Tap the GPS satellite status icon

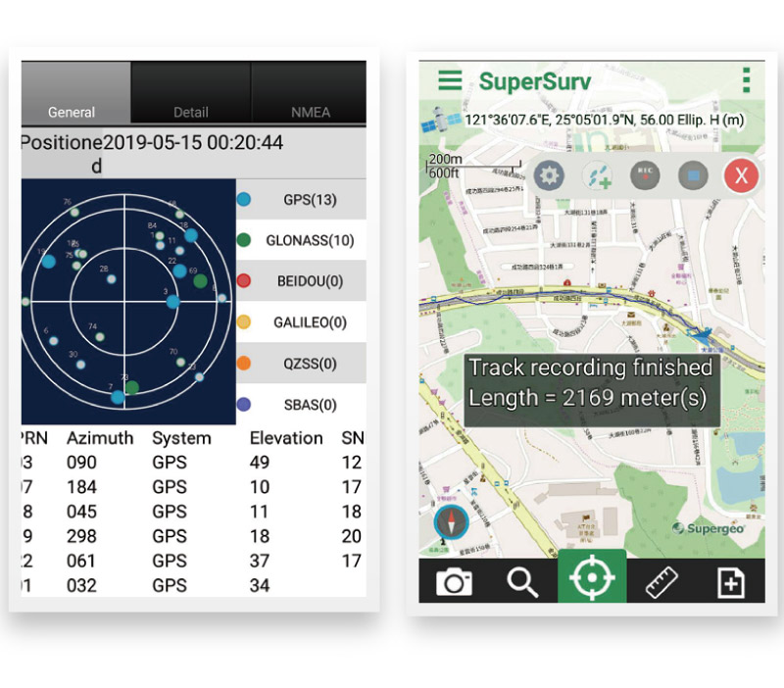coord(440,120)
